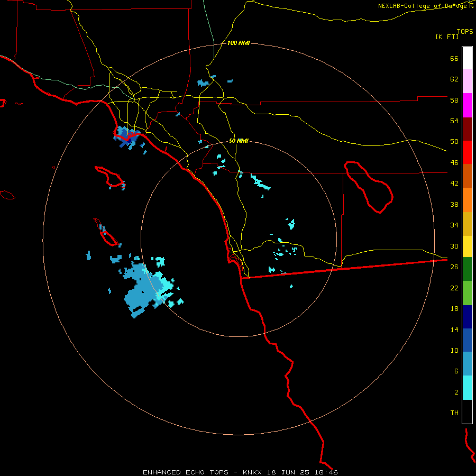
Task: Click the dark red legend swatch
Action: coord(467,129)
